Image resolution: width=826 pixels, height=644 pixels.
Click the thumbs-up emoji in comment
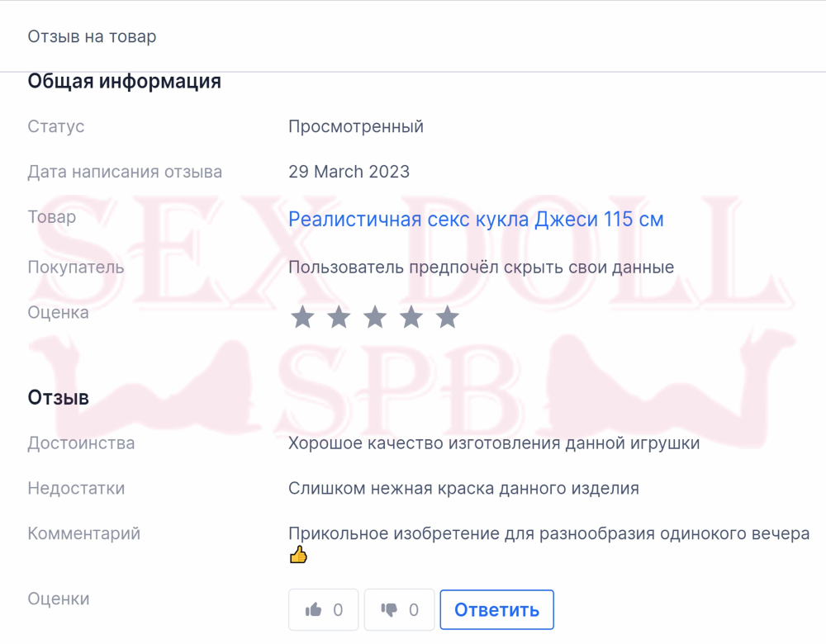(x=298, y=555)
